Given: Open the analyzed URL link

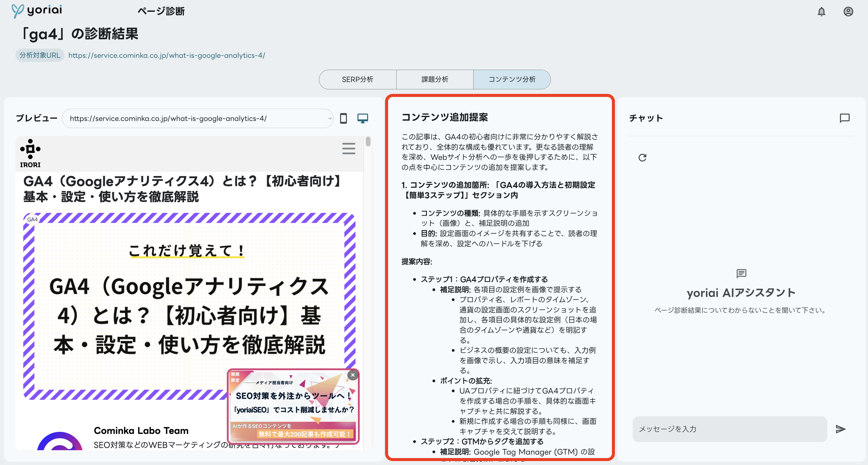Looking at the screenshot, I should click(x=167, y=55).
